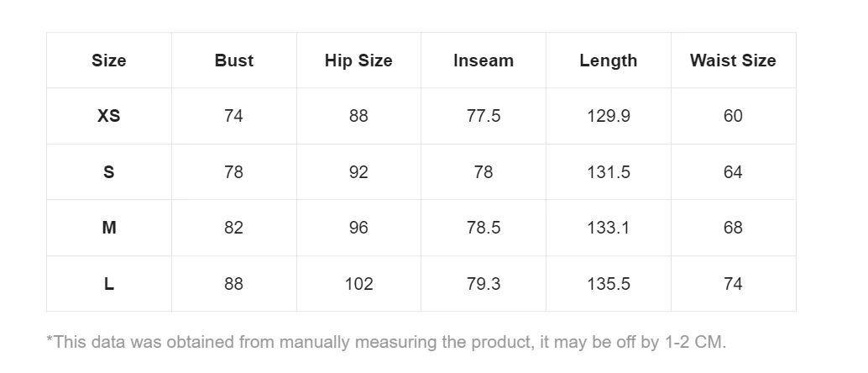Click the Hip Size column header

[358, 60]
